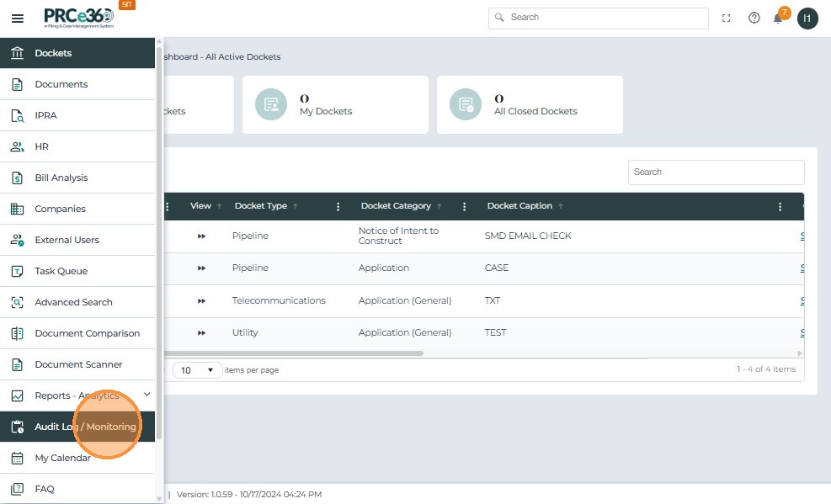Click the table Search input field
This screenshot has width=831, height=504.
click(x=716, y=172)
